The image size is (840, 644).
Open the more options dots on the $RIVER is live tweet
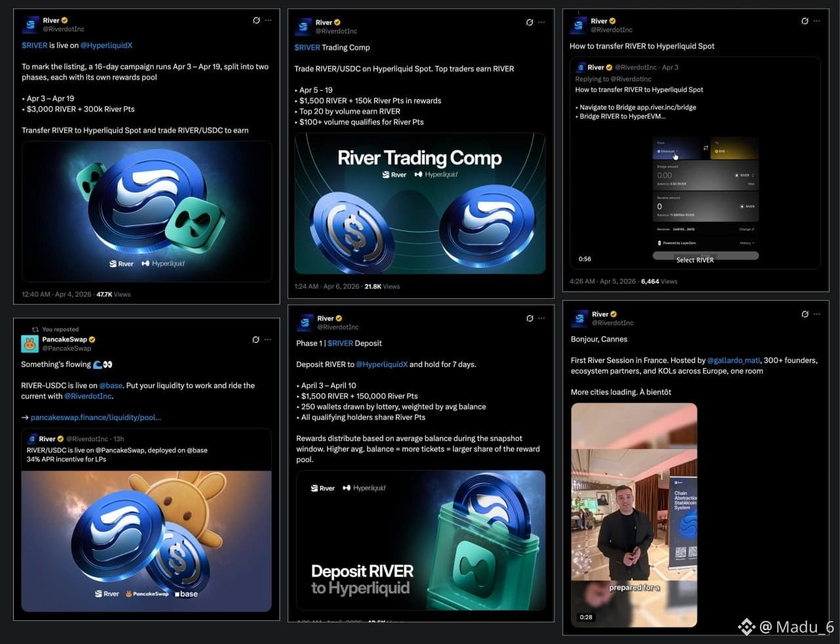[x=268, y=20]
